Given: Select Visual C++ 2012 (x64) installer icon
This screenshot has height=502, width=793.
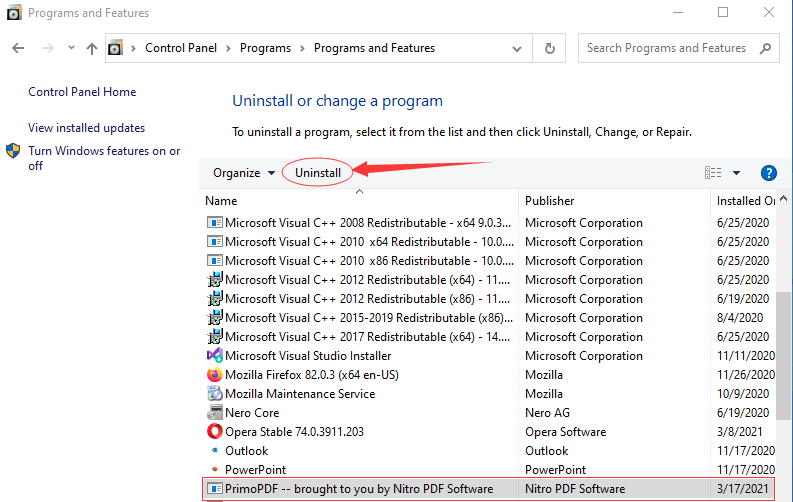Looking at the screenshot, I should click(215, 280).
